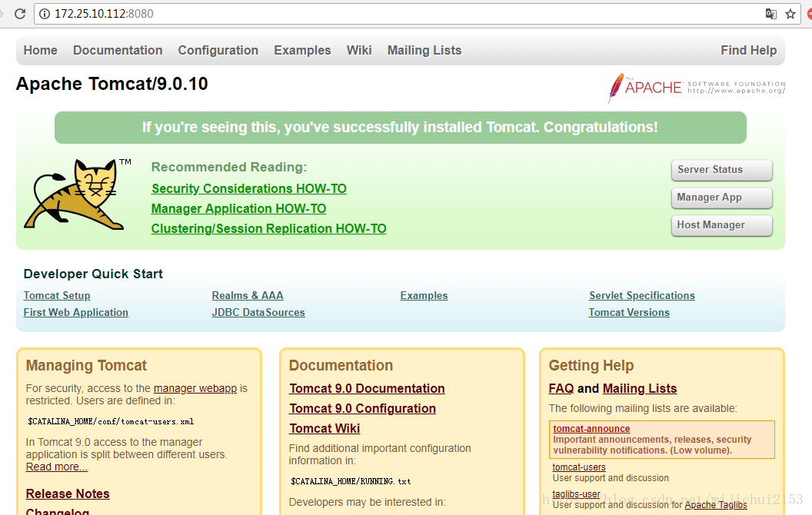The width and height of the screenshot is (812, 515).
Task: Click the green Congratulations banner text
Action: point(400,128)
